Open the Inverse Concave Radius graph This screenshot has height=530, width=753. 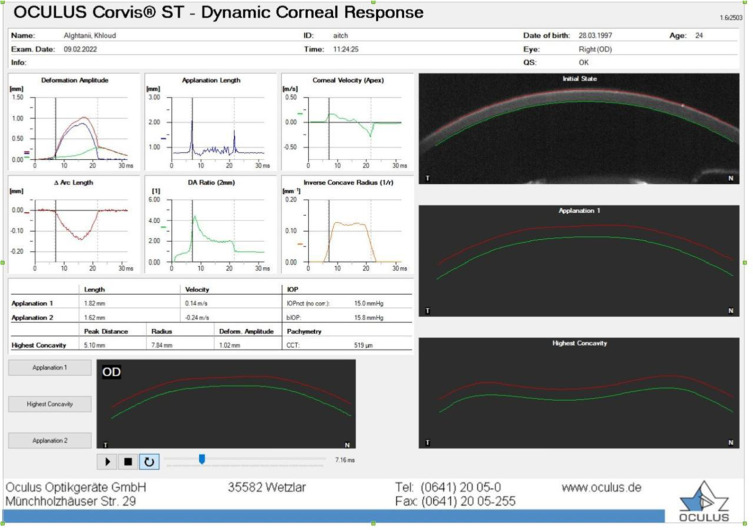coord(347,225)
